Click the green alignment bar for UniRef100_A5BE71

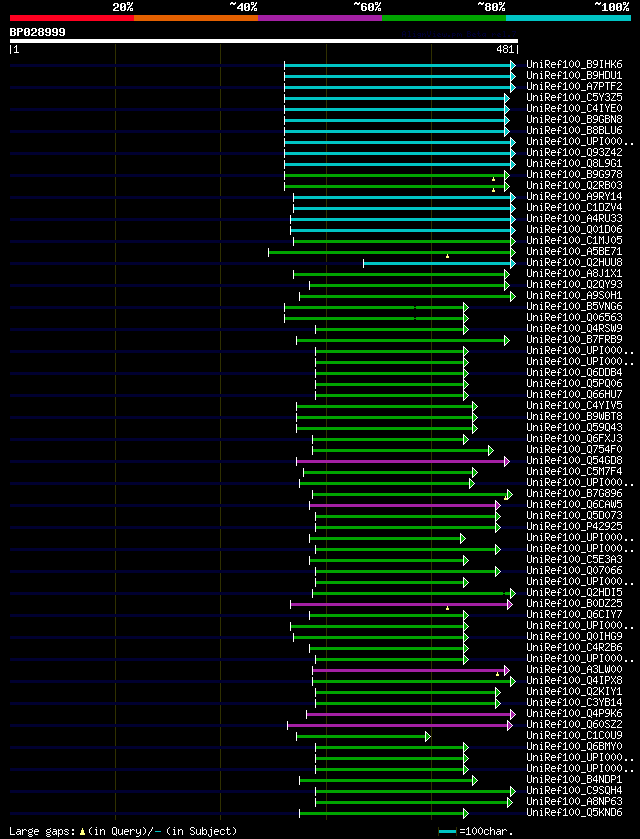pyautogui.click(x=392, y=252)
